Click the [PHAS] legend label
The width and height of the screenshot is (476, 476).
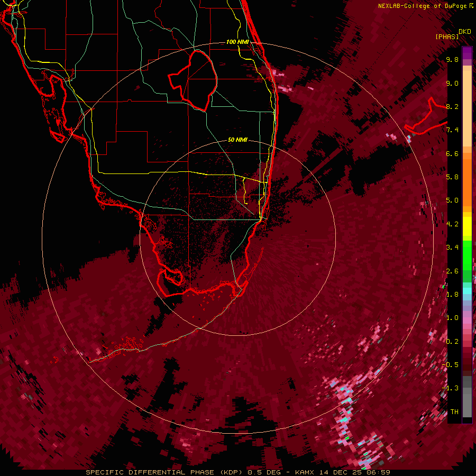(x=447, y=36)
